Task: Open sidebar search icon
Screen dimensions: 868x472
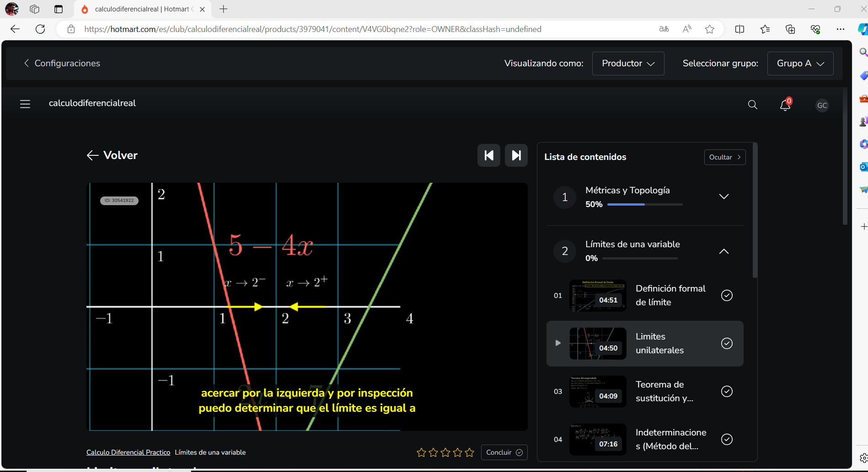Action: (863, 52)
